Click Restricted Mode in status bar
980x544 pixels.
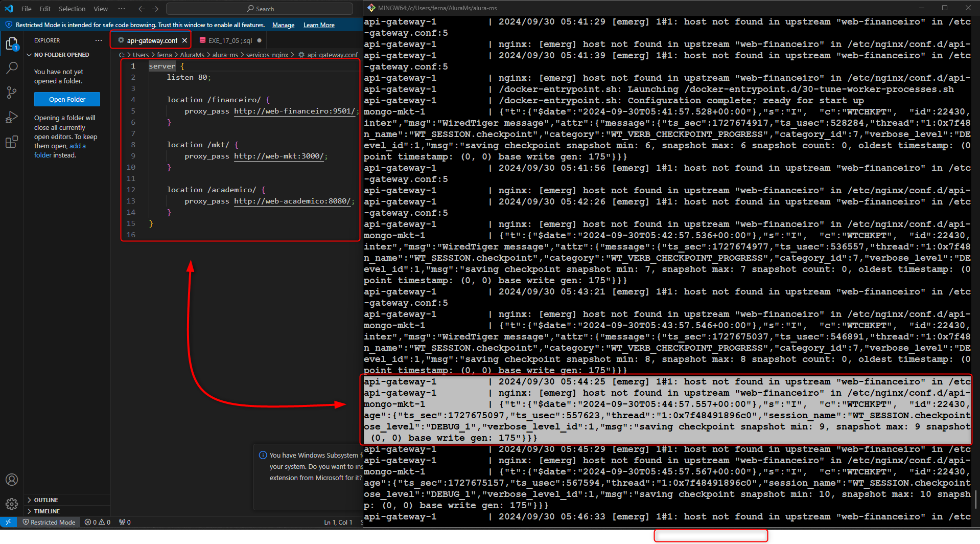point(49,522)
